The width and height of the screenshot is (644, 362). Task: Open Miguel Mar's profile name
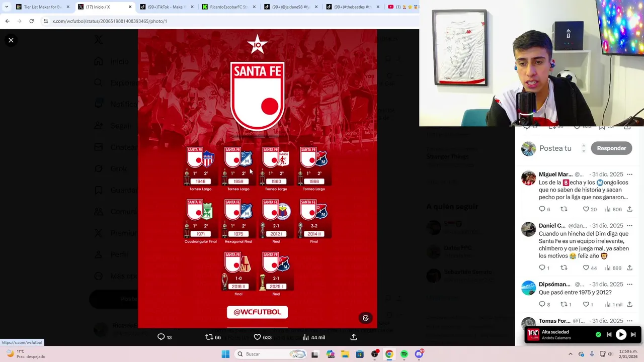(x=555, y=174)
